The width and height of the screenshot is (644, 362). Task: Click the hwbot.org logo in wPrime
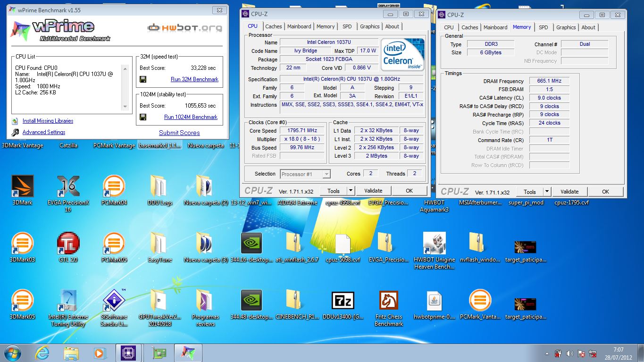tap(184, 27)
